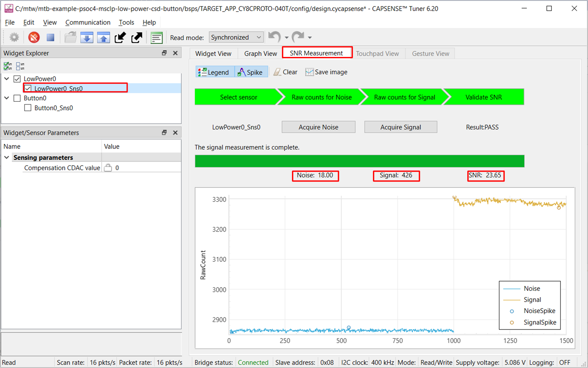
Task: Open the undo history dropdown arrow
Action: click(x=286, y=38)
